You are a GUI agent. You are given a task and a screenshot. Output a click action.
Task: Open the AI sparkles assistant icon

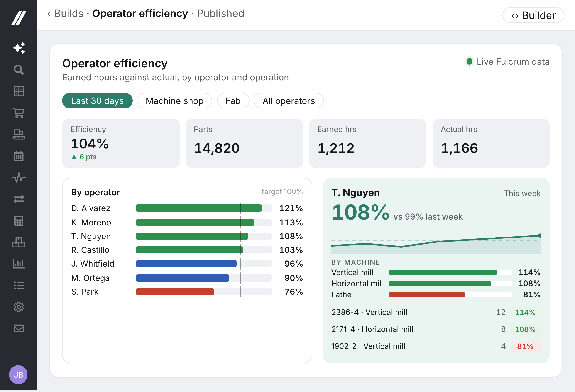tap(19, 48)
